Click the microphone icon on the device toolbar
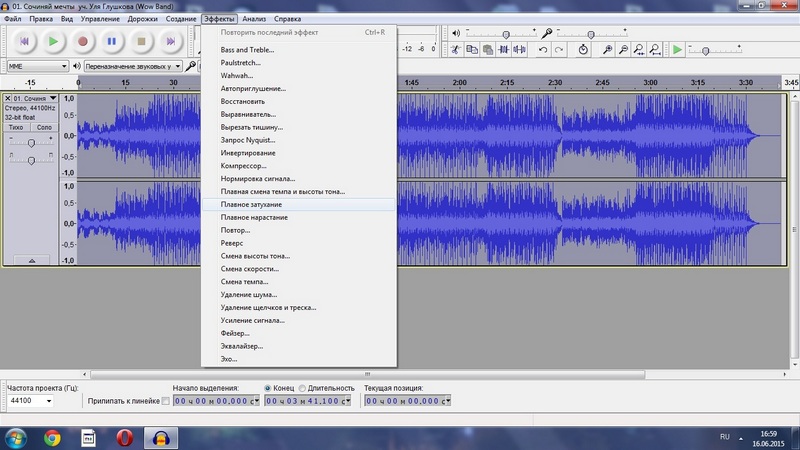 click(190, 66)
